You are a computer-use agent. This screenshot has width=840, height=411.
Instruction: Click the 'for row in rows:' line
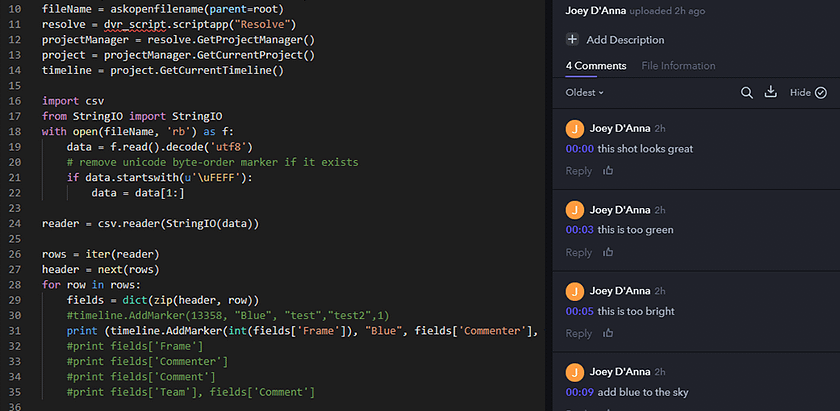click(x=91, y=285)
